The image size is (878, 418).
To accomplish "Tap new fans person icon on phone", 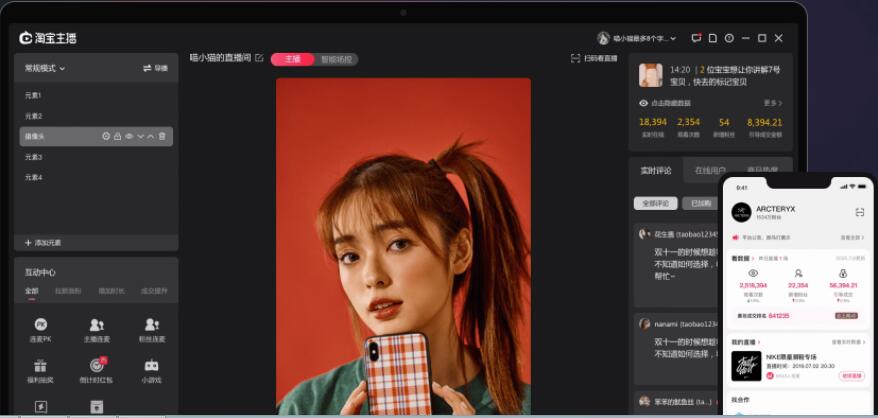I will coord(798,273).
